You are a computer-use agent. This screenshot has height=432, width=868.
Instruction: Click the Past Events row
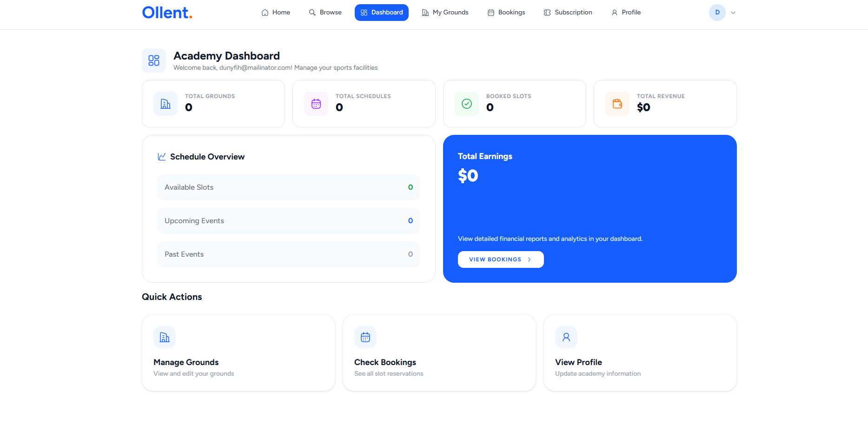coord(289,254)
